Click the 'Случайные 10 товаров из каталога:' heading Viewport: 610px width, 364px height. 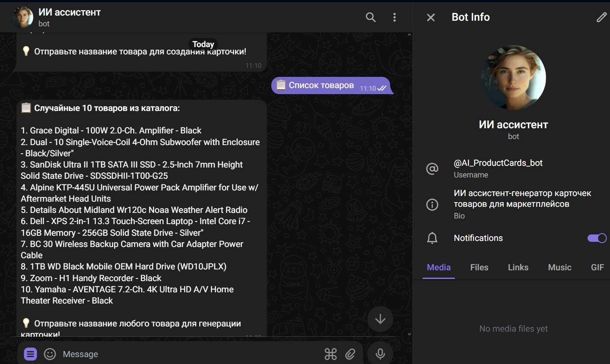pyautogui.click(x=107, y=108)
